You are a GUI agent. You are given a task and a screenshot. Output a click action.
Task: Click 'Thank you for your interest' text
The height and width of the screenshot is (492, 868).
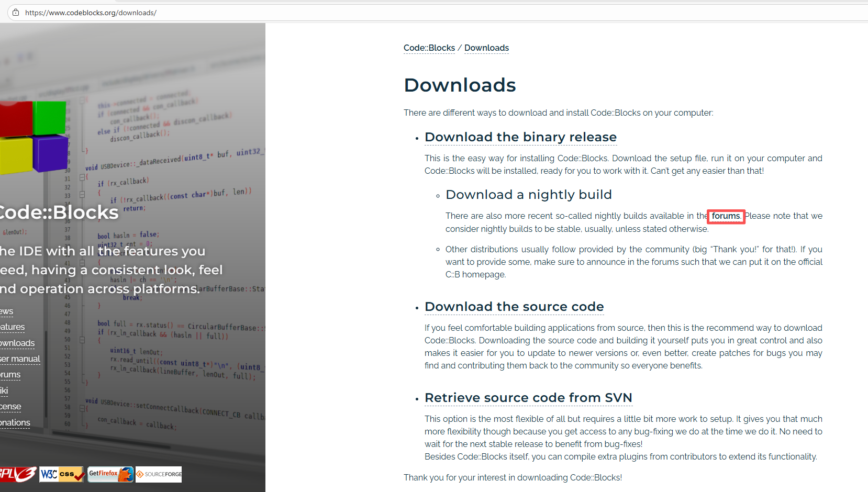click(513, 477)
